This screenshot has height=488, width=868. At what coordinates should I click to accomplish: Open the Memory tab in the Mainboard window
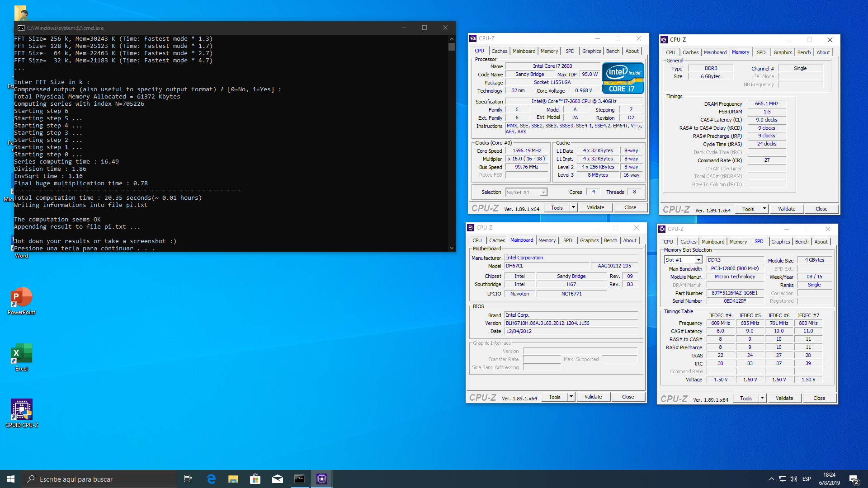pyautogui.click(x=547, y=240)
